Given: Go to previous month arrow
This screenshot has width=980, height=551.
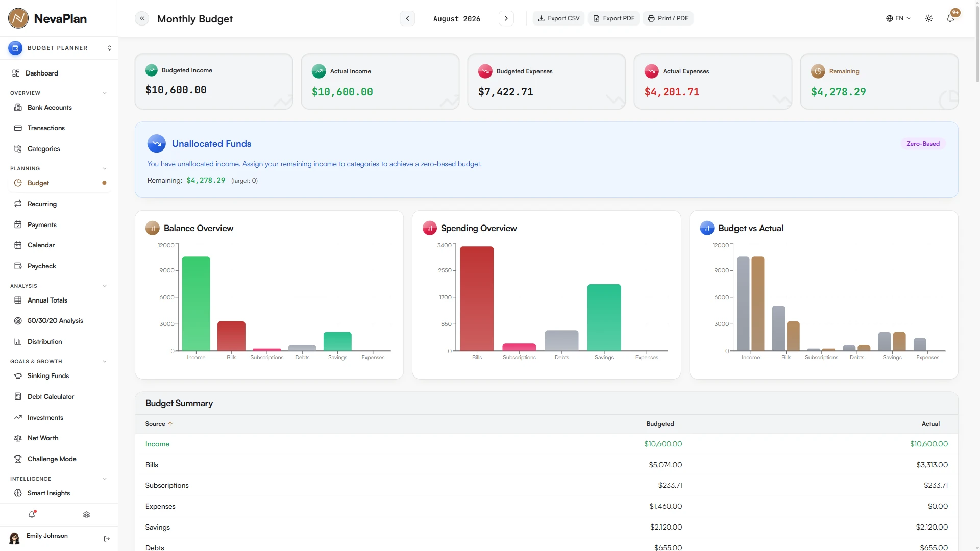Looking at the screenshot, I should pyautogui.click(x=407, y=18).
